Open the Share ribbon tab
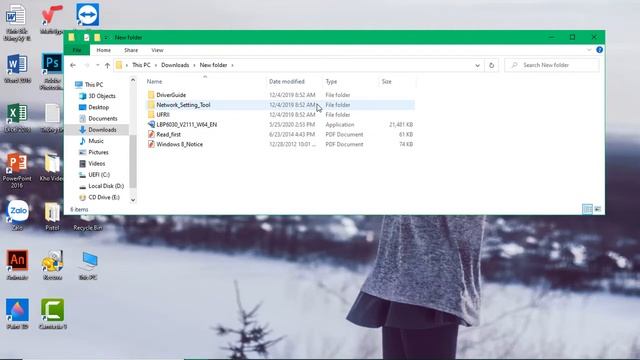The height and width of the screenshot is (360, 640). pyautogui.click(x=131, y=50)
